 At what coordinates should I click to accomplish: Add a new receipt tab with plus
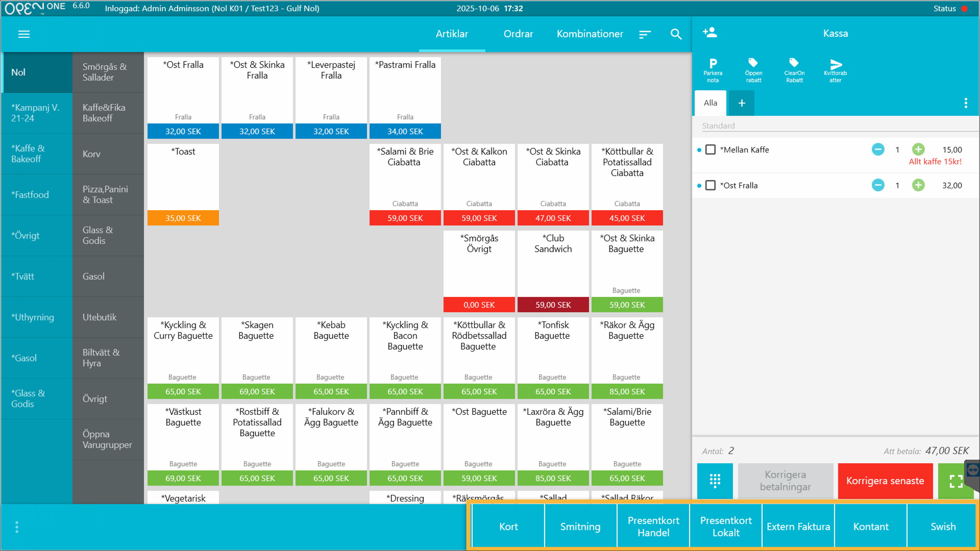pyautogui.click(x=741, y=103)
